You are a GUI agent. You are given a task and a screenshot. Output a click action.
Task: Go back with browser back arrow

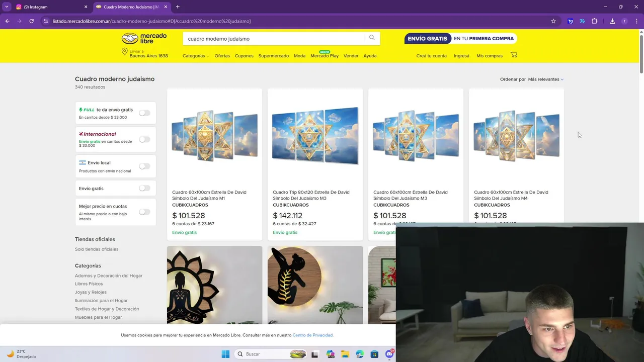click(x=7, y=21)
